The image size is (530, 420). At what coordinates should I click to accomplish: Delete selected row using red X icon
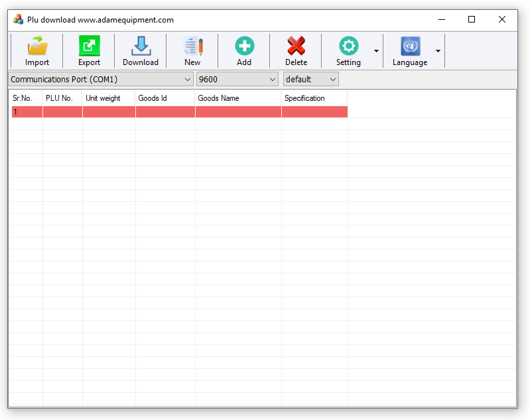(296, 46)
